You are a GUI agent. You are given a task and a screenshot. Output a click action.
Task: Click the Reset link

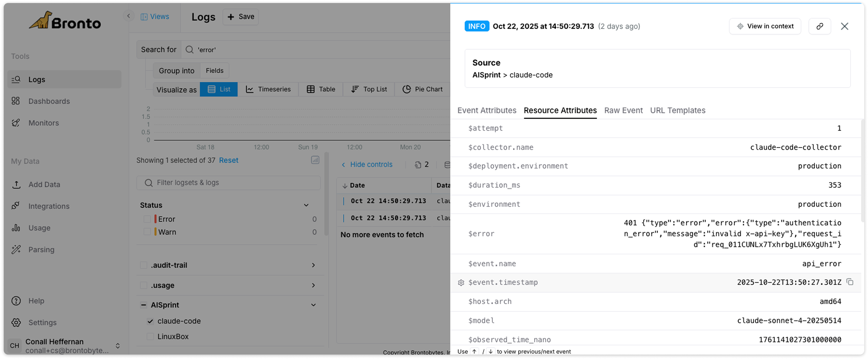tap(229, 160)
